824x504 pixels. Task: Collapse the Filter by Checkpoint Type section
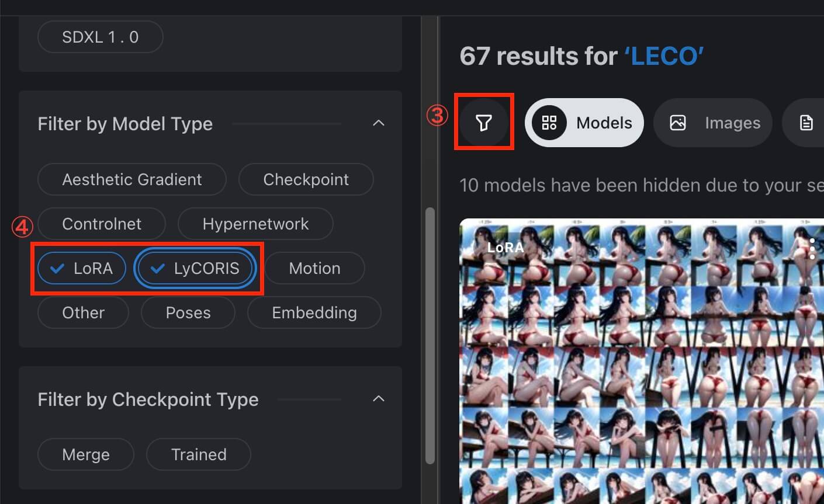379,399
